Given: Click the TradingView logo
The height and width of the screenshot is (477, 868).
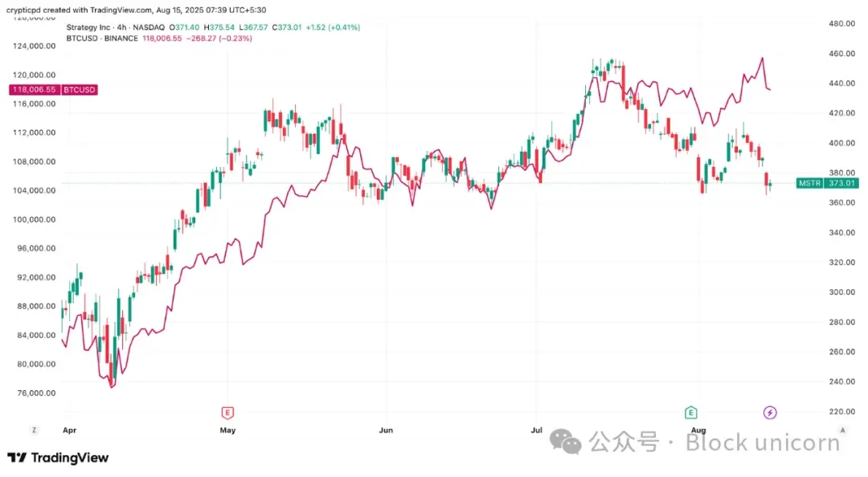Looking at the screenshot, I should pos(58,458).
